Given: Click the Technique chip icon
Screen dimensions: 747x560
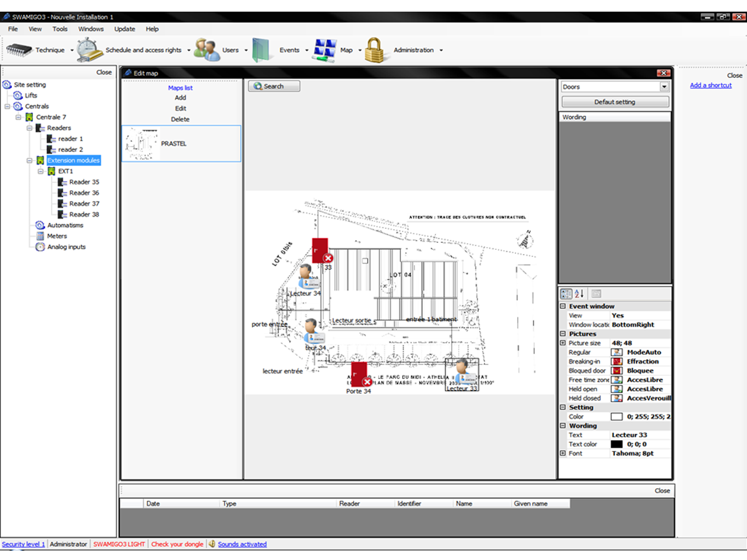Looking at the screenshot, I should point(19,50).
